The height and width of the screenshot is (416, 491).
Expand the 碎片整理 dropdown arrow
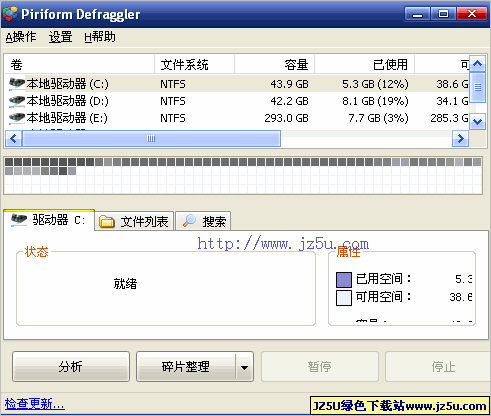[244, 367]
